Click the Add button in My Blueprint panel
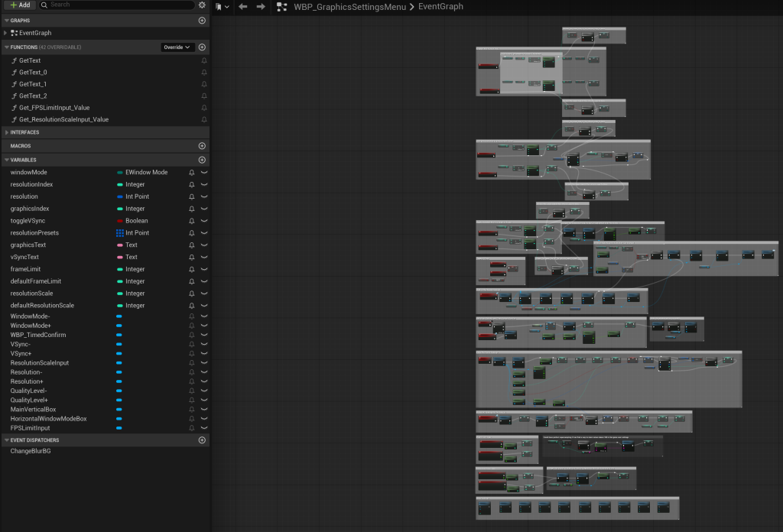This screenshot has height=532, width=783. point(19,5)
